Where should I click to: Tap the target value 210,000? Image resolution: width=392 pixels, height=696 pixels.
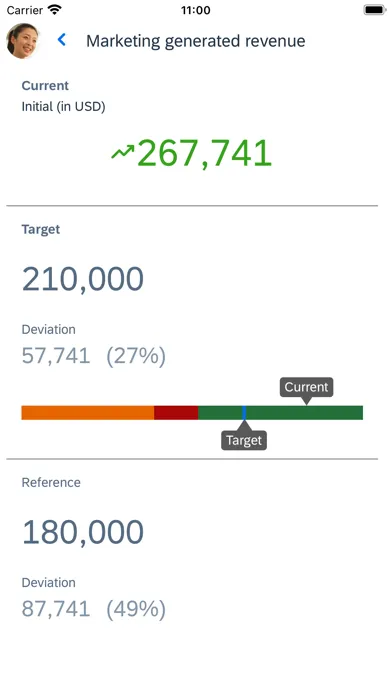pyautogui.click(x=83, y=279)
